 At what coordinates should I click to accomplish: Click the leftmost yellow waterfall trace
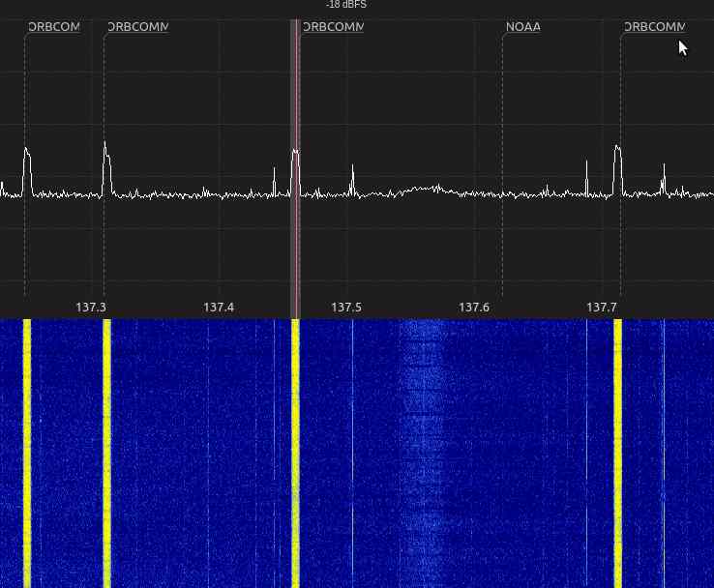click(27, 455)
